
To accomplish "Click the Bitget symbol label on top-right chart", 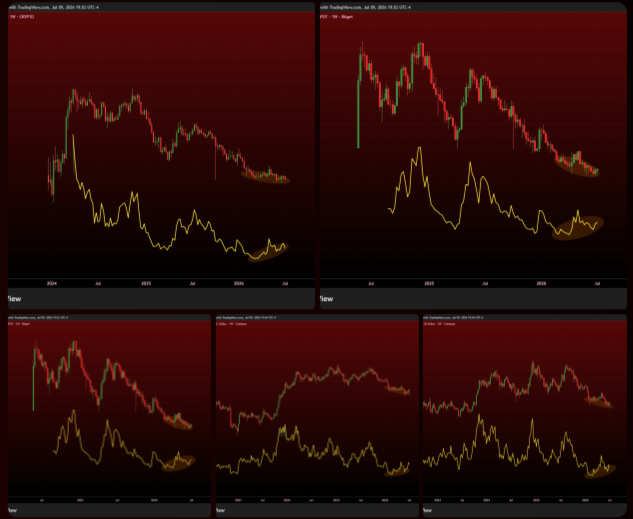I will click(337, 17).
